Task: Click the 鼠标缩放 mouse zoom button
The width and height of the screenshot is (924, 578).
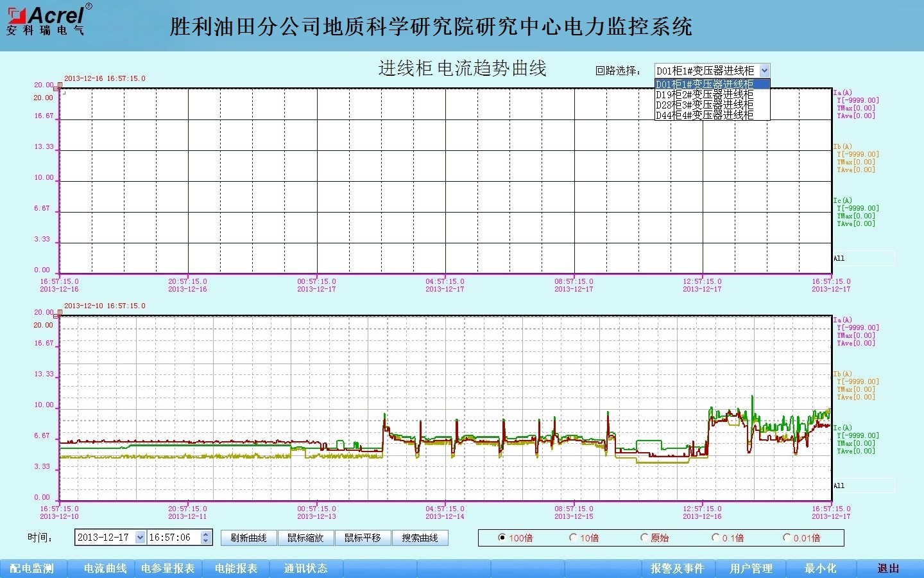Action: pyautogui.click(x=305, y=538)
